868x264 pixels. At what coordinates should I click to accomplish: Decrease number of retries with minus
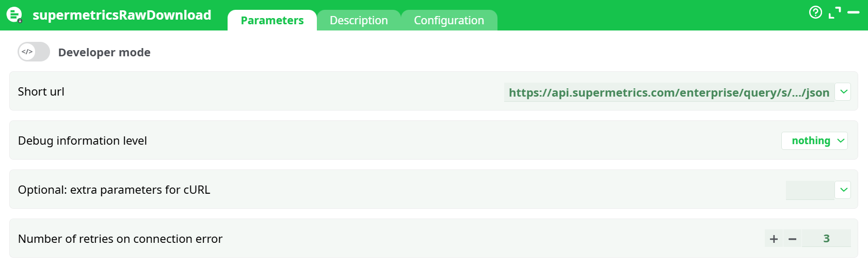(792, 239)
